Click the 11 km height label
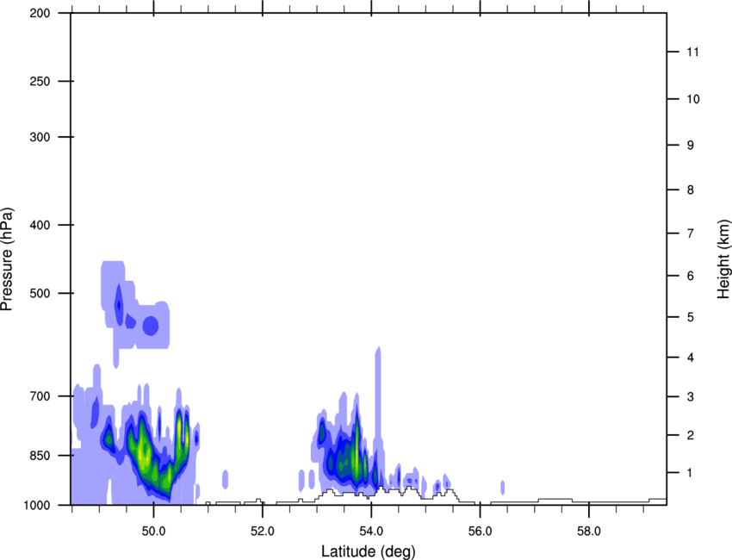 [692, 52]
